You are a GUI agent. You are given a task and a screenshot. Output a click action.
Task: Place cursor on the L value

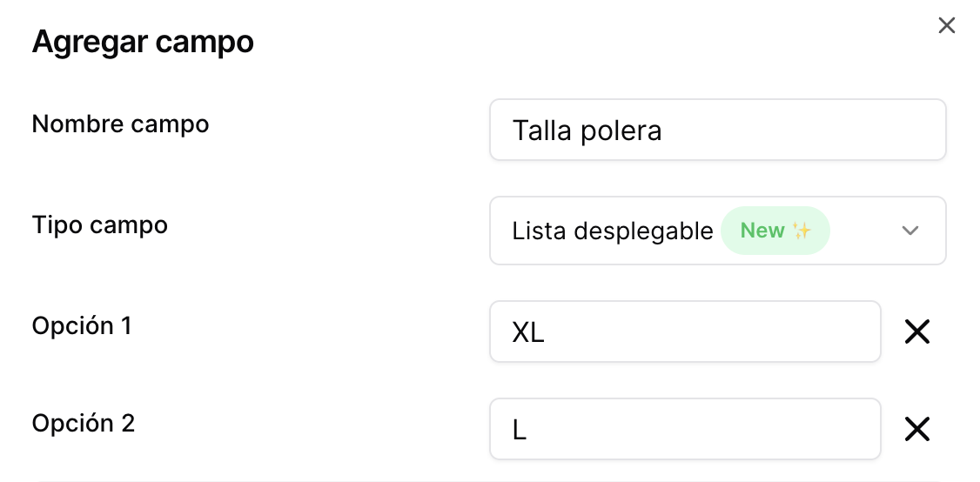click(520, 430)
